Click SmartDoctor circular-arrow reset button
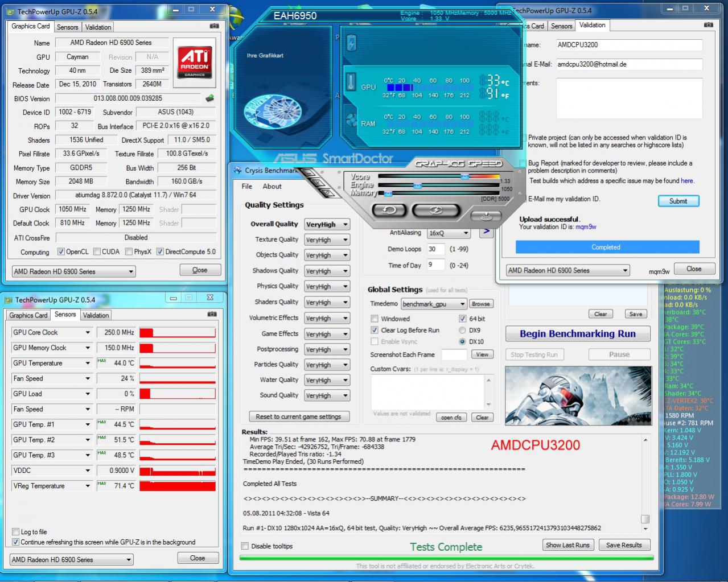This screenshot has height=582, width=728. [389, 210]
